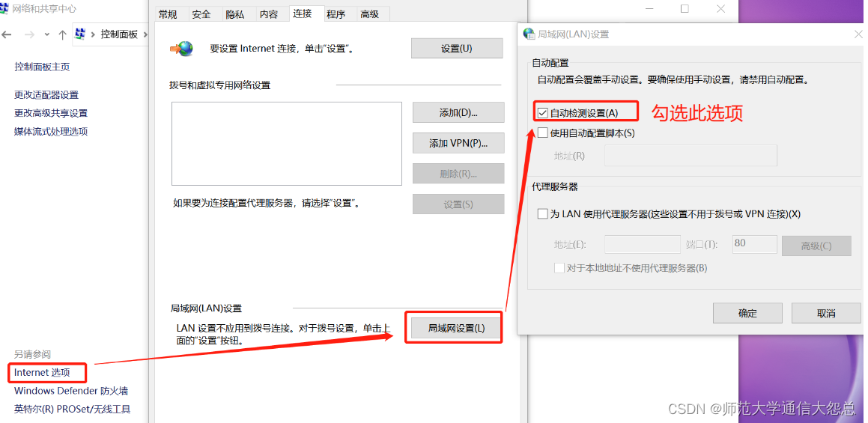
Task: Click inside the dial-up and VPN list box
Action: coord(287,144)
